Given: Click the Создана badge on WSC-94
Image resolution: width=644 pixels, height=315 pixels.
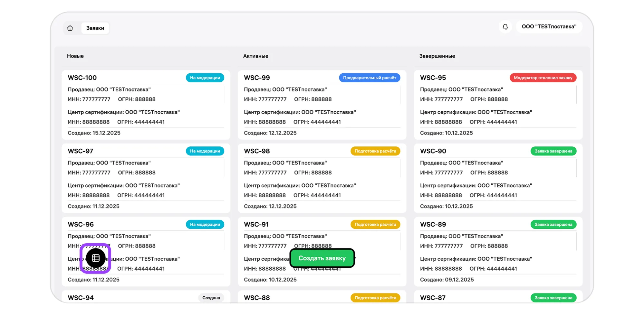Looking at the screenshot, I should click(211, 298).
